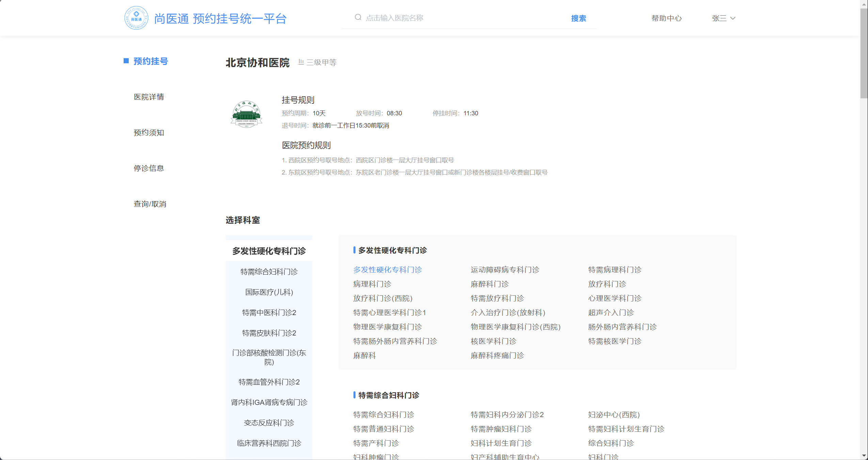Click the vertical page scrollbar thumb
This screenshot has width=868, height=460.
click(x=864, y=53)
